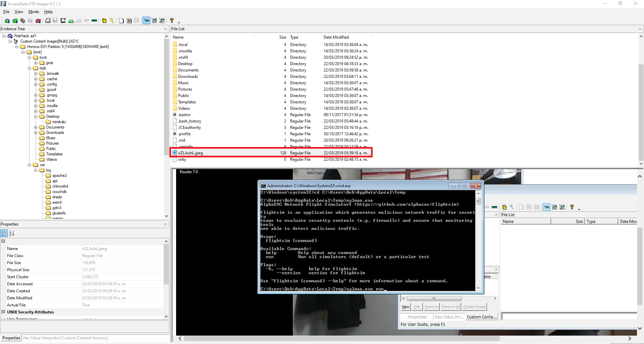Open Image Mounting from the toolbar

tap(22, 21)
